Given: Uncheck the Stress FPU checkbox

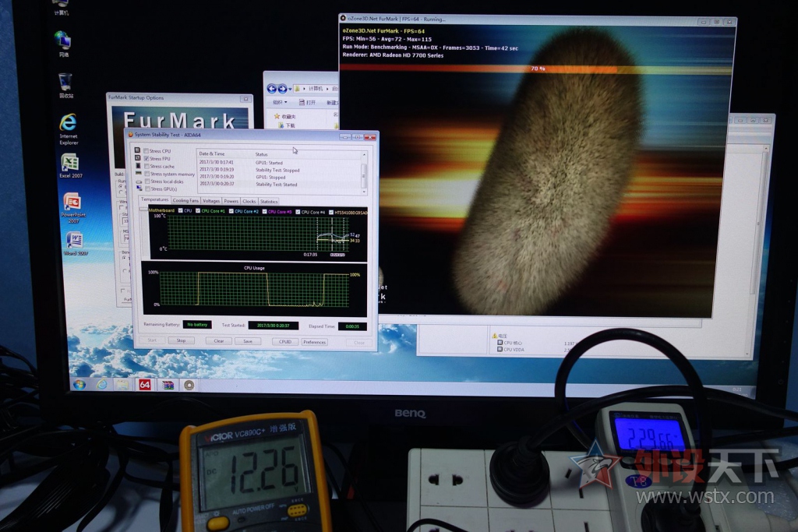Looking at the screenshot, I should 146,159.
